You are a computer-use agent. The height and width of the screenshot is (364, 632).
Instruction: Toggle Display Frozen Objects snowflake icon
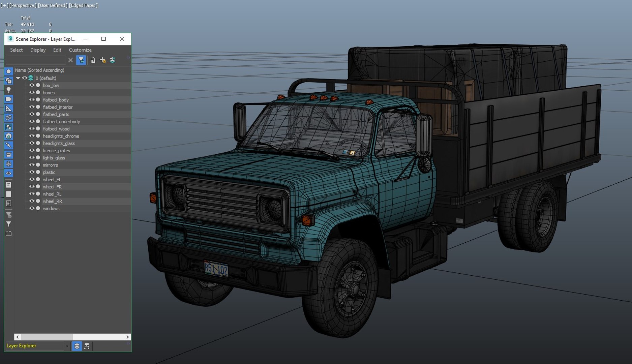coord(9,164)
